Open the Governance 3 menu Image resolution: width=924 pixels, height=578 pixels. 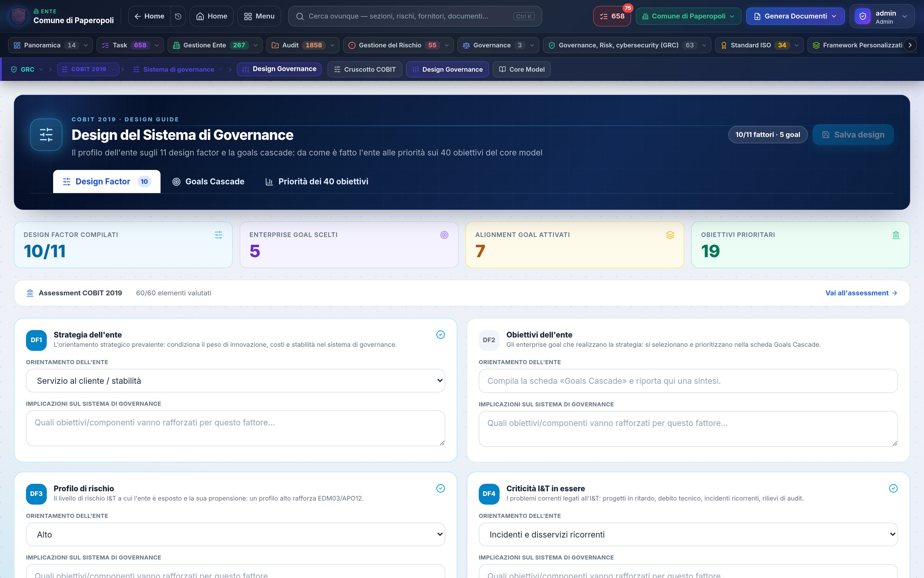click(x=498, y=45)
